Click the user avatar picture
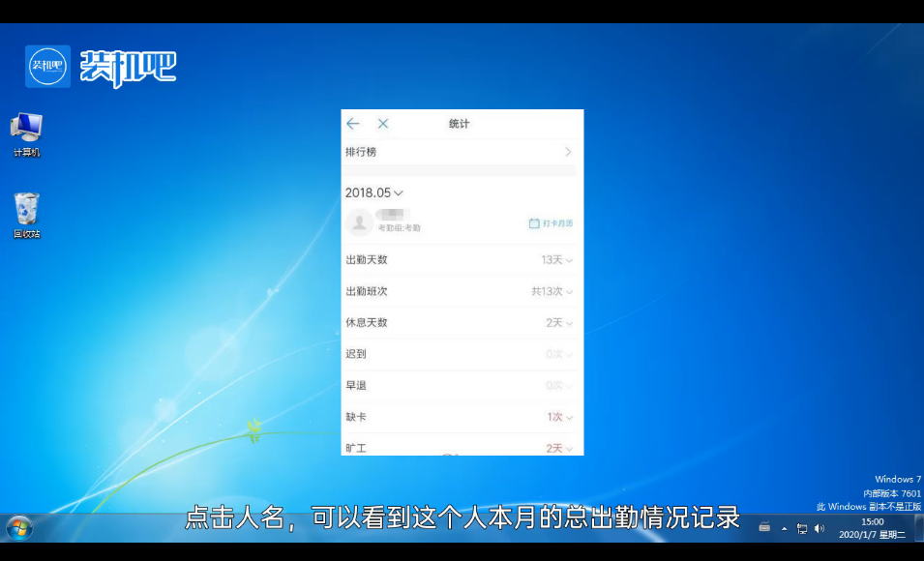The height and width of the screenshot is (561, 924). (x=360, y=222)
